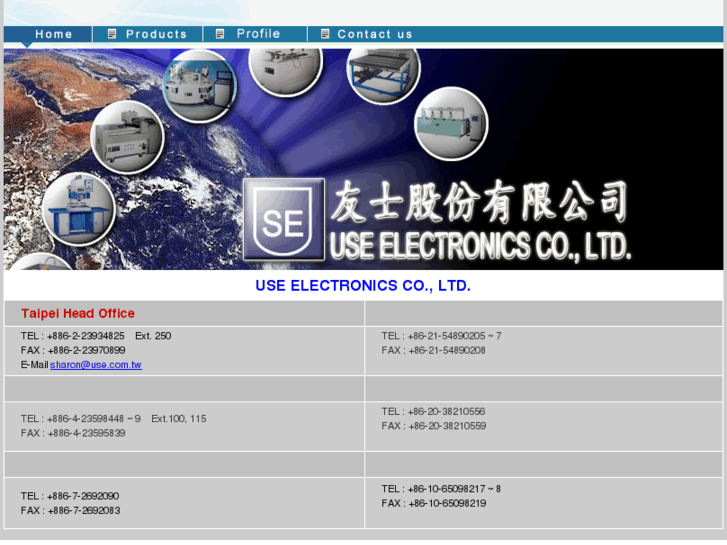This screenshot has height=545, width=727.
Task: Click the document icon beside Profile
Action: 220,34
